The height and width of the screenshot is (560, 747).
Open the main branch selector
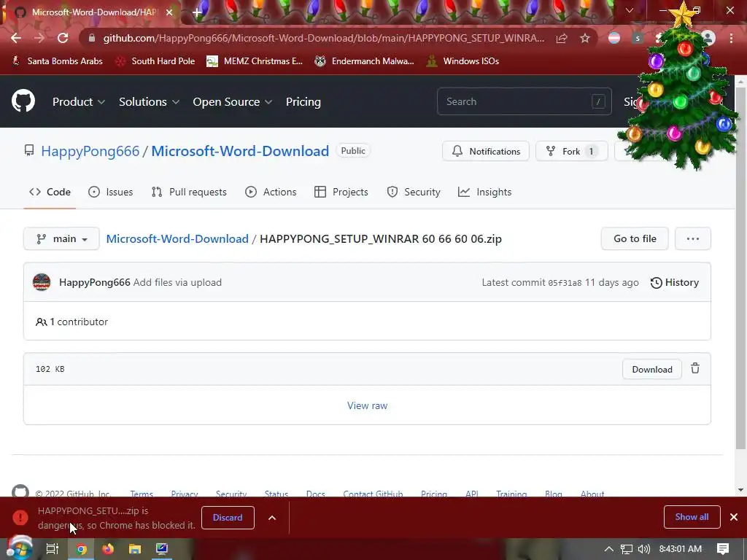point(61,238)
